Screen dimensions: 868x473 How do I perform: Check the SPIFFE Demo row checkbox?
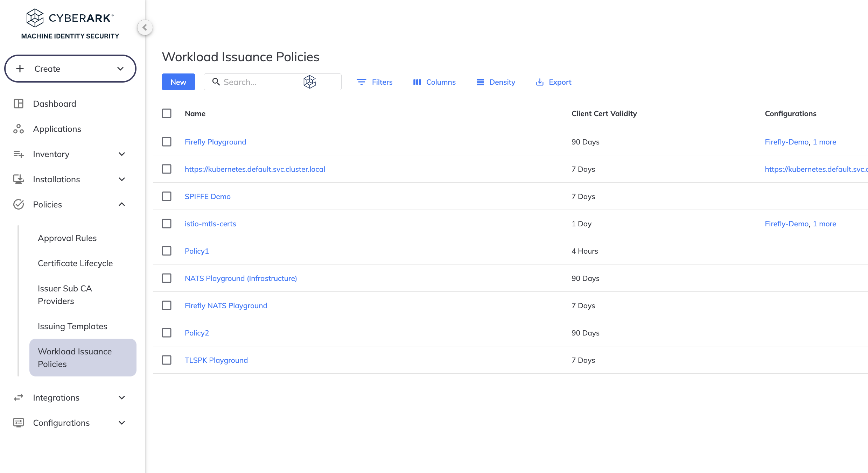(167, 196)
